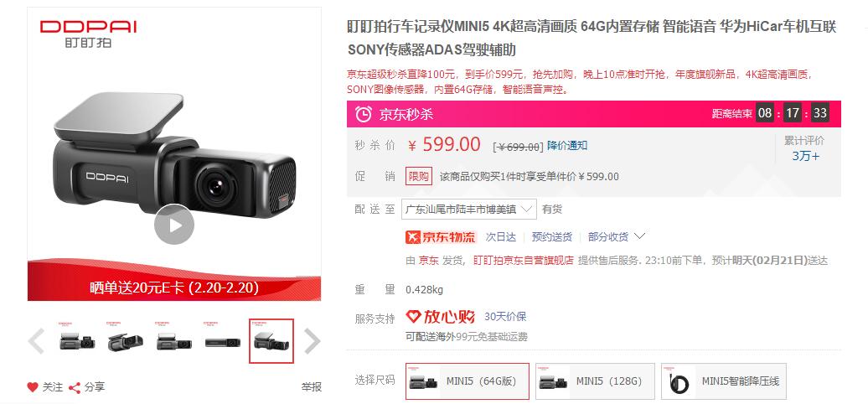Expand the 部分收货 delivery options
Viewport: 868px width, 404px height.
[616, 237]
